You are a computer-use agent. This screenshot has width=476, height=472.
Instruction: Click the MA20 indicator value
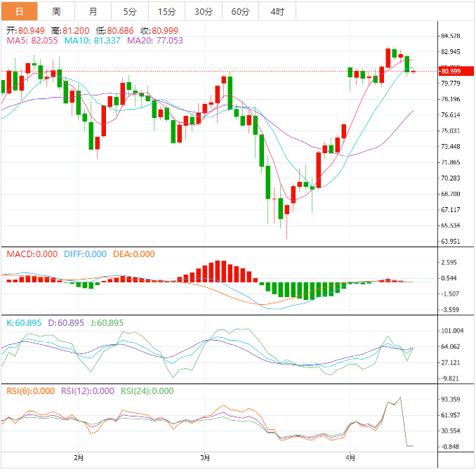pyautogui.click(x=154, y=41)
